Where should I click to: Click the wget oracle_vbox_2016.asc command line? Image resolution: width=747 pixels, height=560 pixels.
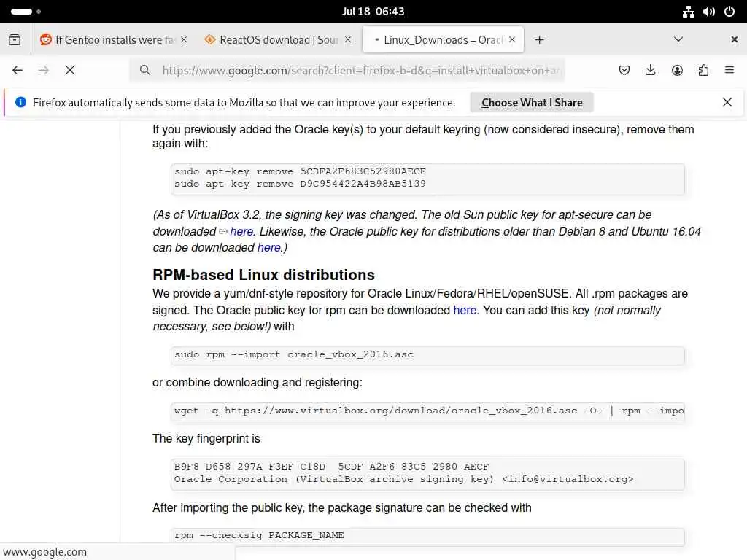(429, 411)
